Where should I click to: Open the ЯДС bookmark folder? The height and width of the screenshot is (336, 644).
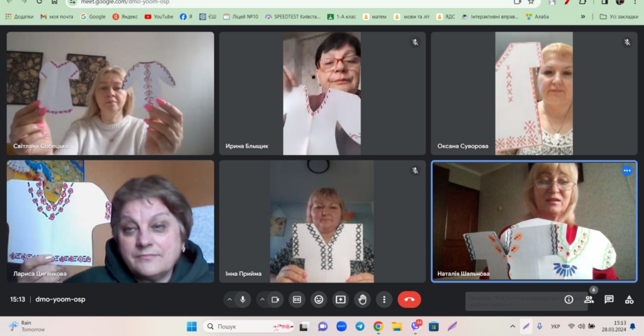pos(446,17)
